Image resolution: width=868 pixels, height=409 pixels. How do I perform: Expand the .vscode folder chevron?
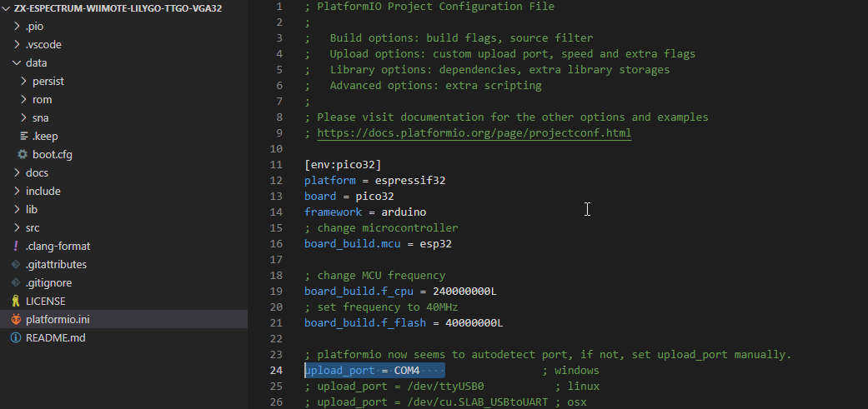coord(17,45)
